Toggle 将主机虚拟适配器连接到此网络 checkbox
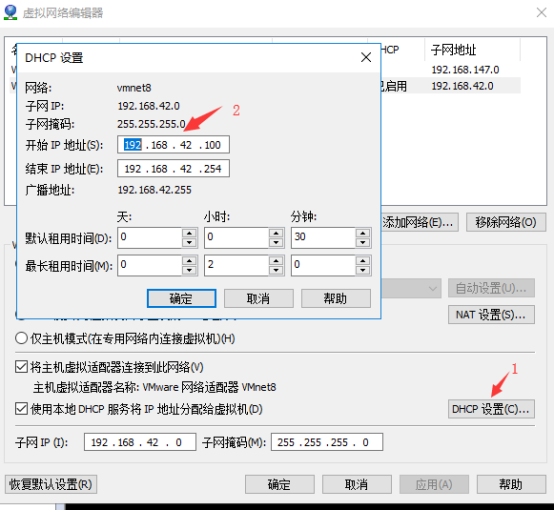Screen dimensions: 554x510 pos(21,367)
